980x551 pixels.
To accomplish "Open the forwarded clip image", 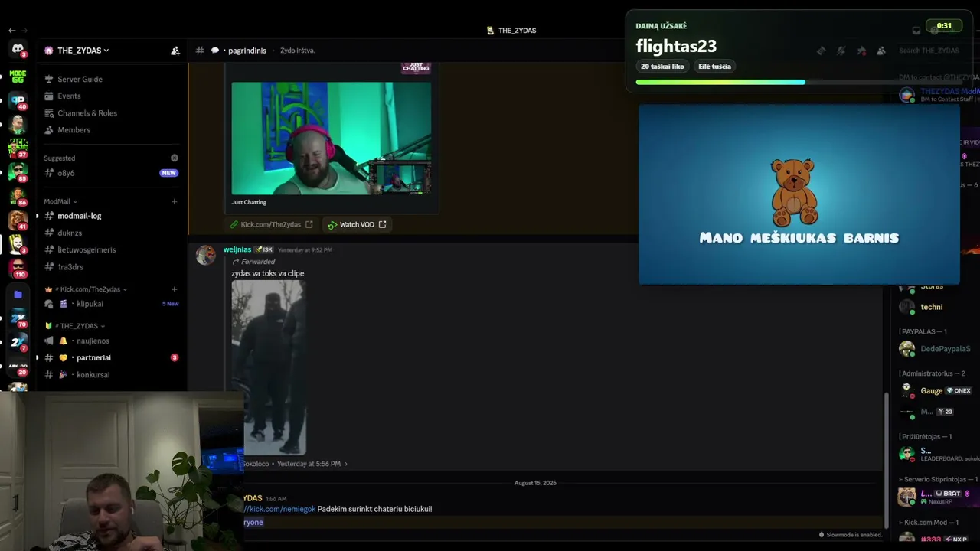I will click(x=269, y=367).
